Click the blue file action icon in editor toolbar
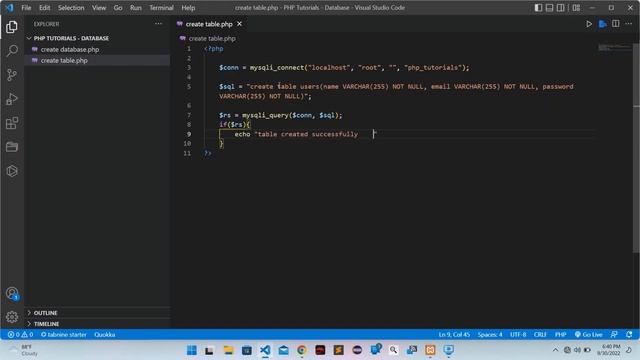640x360 pixels. (602, 24)
